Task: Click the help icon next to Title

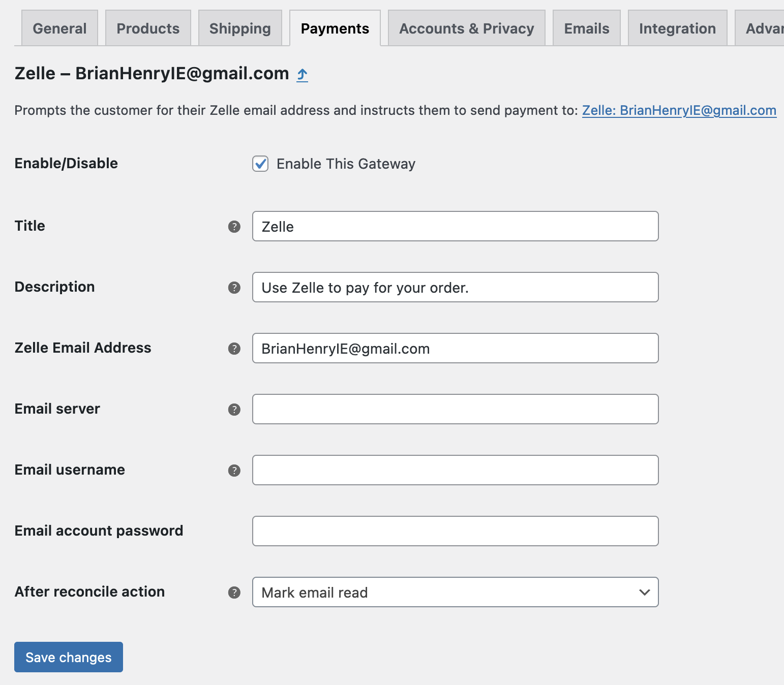Action: [x=234, y=227]
